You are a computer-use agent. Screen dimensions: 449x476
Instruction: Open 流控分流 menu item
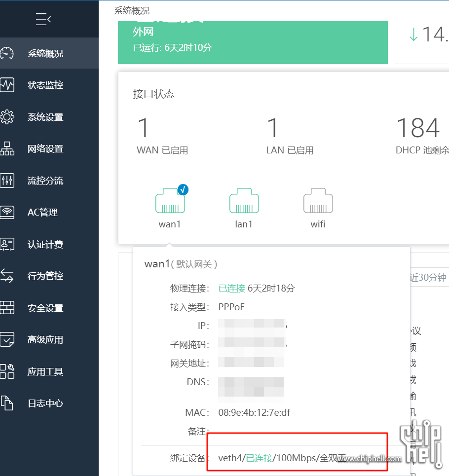tap(49, 181)
